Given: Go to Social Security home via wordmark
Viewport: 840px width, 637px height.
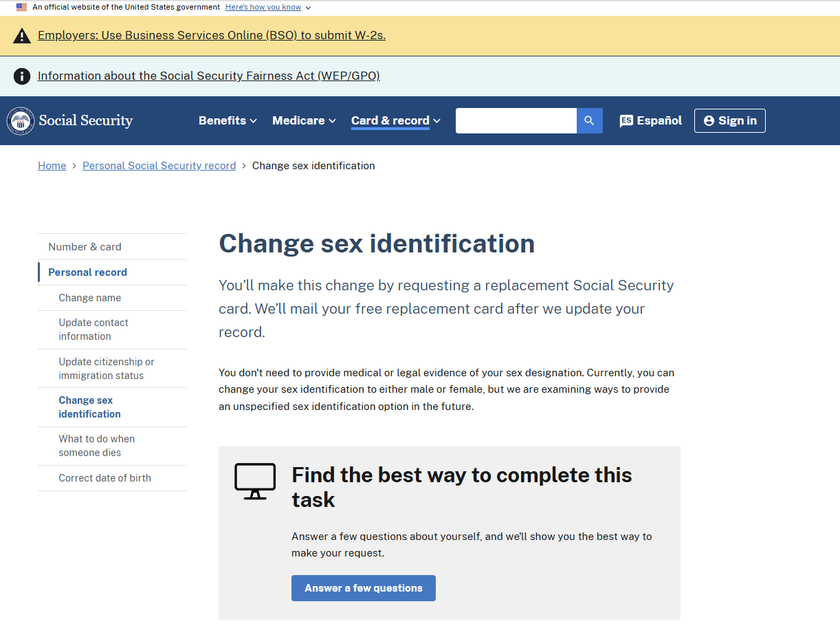Looking at the screenshot, I should [86, 120].
